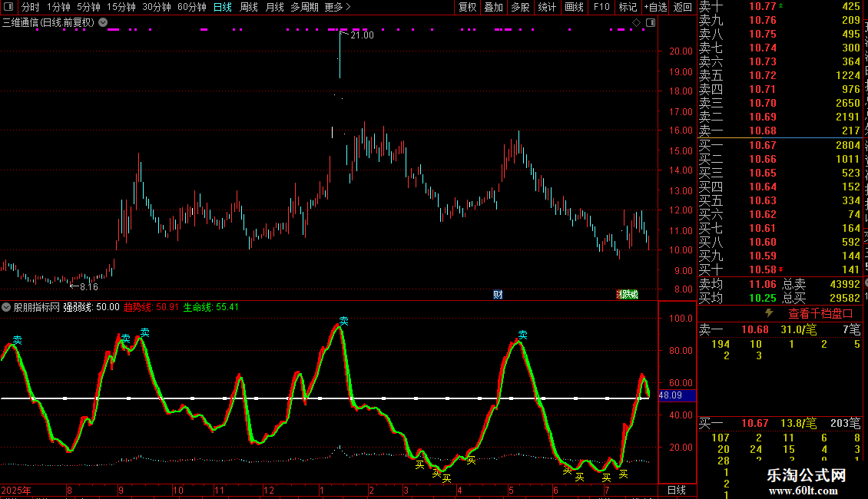Click the 财 finance marker icon
Screen dimensions: 868x499
498,294
